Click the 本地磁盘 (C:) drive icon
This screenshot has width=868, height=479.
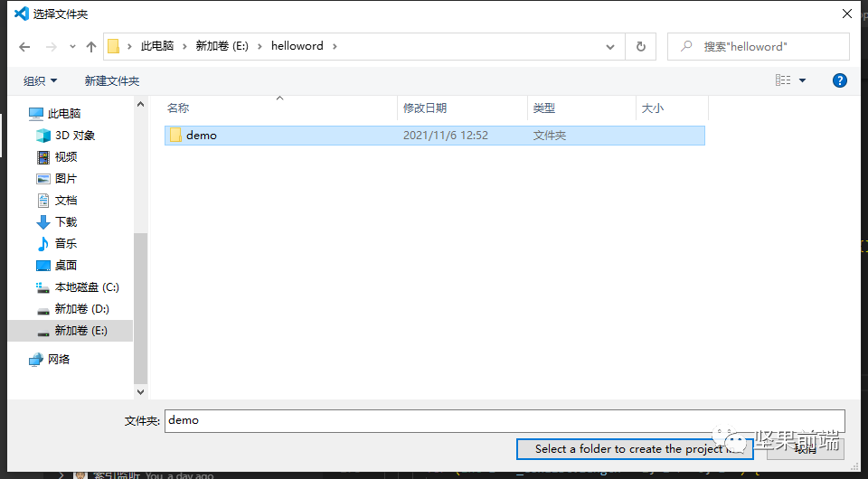pyautogui.click(x=43, y=287)
